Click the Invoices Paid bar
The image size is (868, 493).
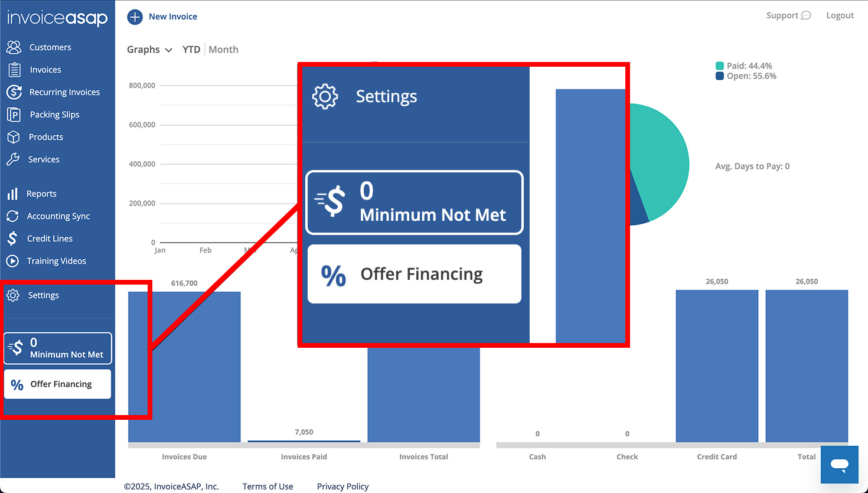(x=304, y=441)
